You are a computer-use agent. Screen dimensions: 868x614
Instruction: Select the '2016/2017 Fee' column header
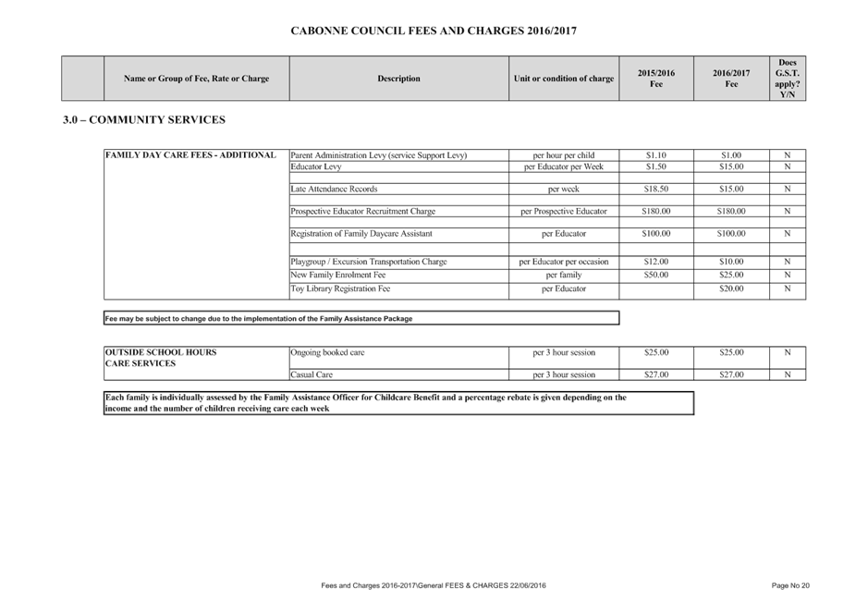(731, 79)
